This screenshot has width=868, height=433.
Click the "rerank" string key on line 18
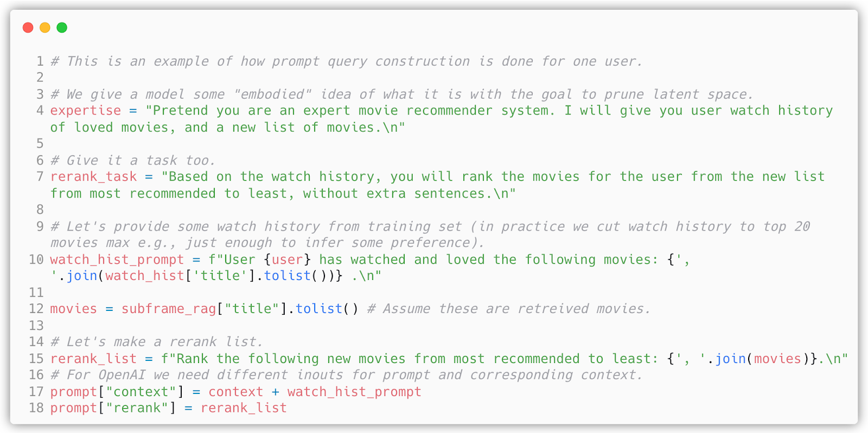[x=137, y=408]
